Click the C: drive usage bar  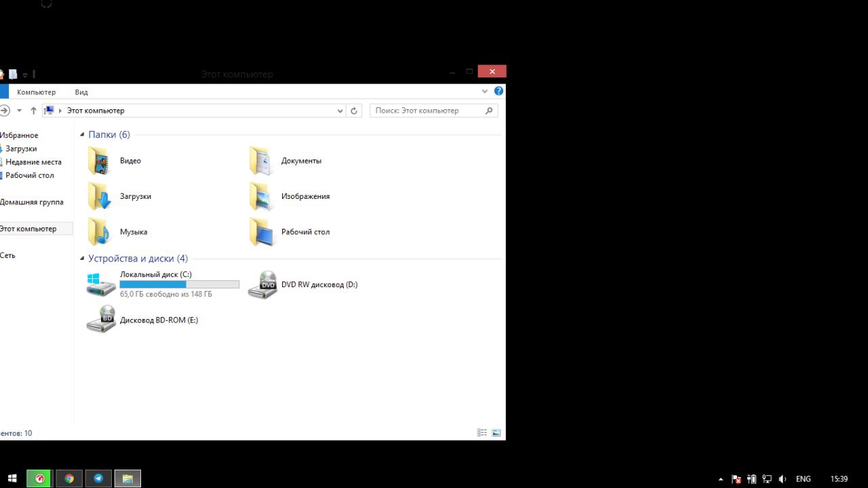click(x=180, y=284)
